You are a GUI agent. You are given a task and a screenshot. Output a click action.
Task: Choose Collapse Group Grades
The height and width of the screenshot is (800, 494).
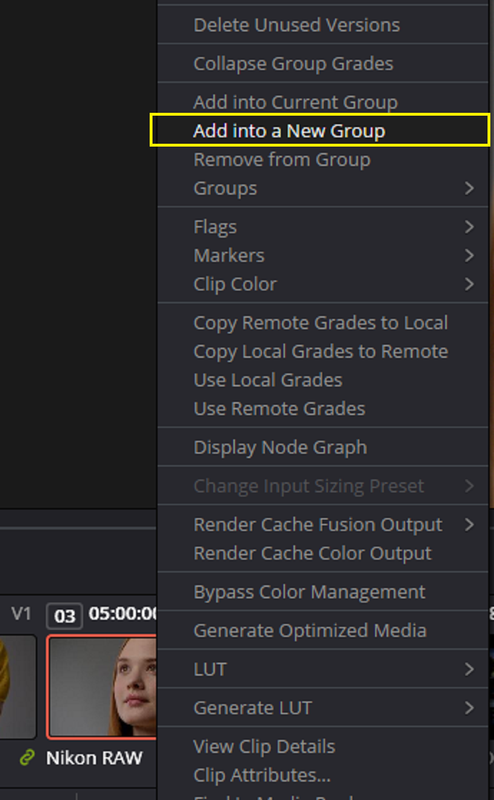pos(323,63)
